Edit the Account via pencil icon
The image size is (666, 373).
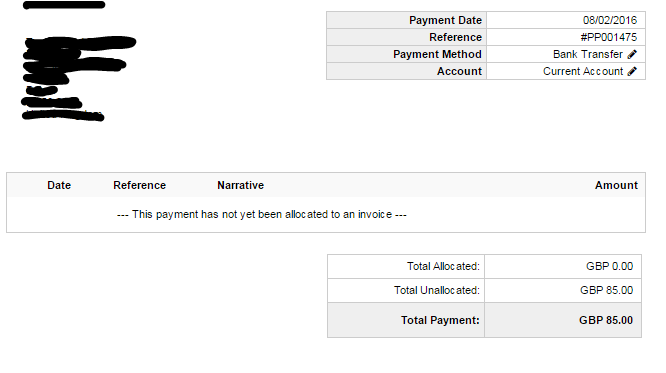coord(632,71)
